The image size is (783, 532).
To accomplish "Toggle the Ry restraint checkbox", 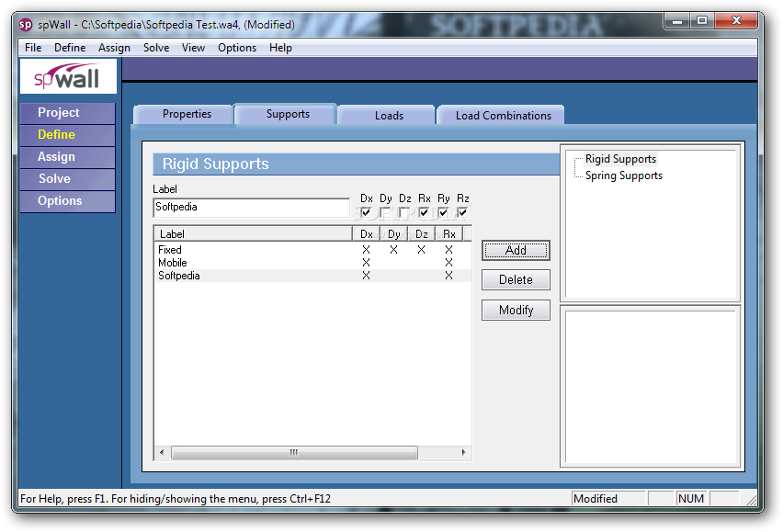I will [443, 212].
